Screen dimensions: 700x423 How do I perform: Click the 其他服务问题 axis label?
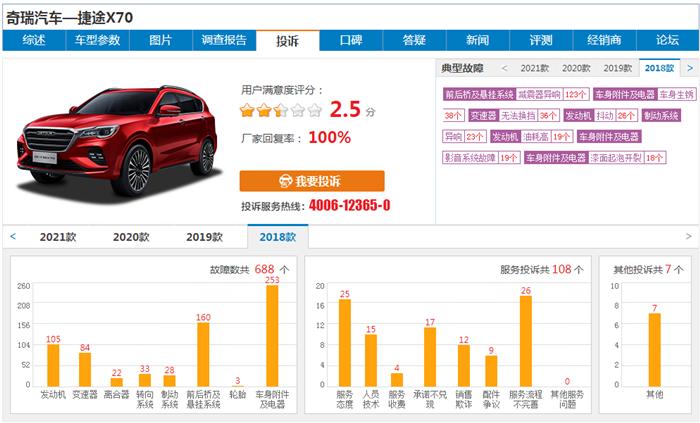click(x=567, y=399)
